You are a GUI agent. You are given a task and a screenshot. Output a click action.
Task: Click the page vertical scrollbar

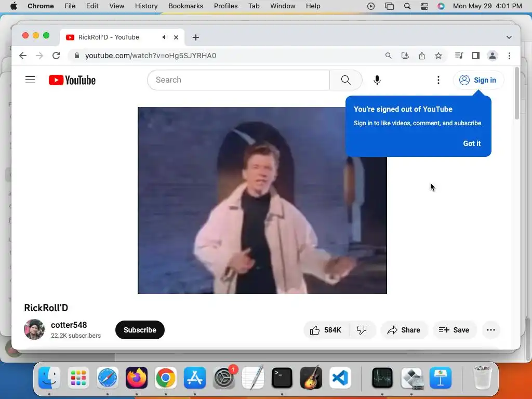pos(517,94)
